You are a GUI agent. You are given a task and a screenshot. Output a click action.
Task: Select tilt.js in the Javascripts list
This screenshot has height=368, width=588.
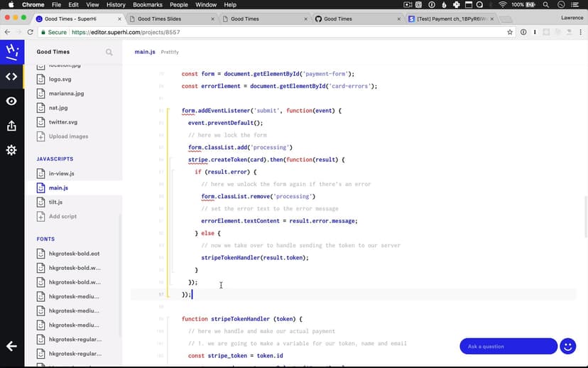pos(55,202)
